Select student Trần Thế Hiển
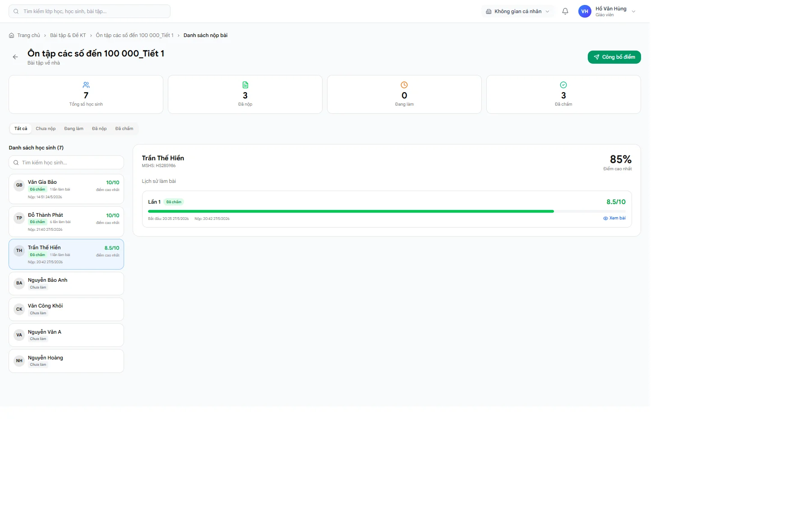Viewport: 812px width, 508px height. pos(66,254)
